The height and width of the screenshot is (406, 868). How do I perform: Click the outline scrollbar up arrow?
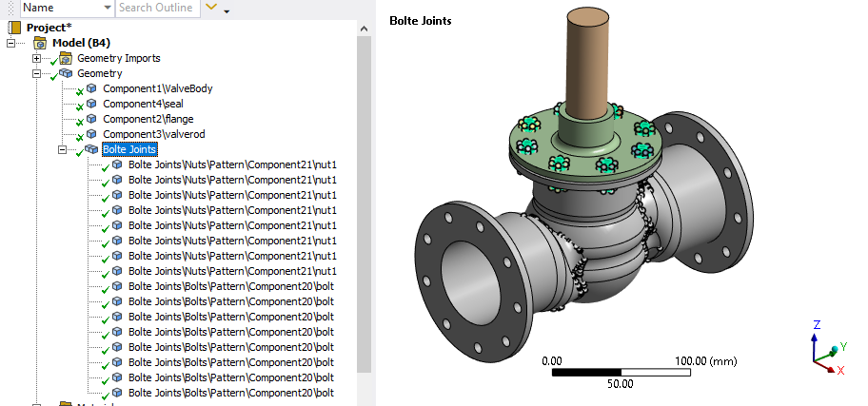[364, 29]
